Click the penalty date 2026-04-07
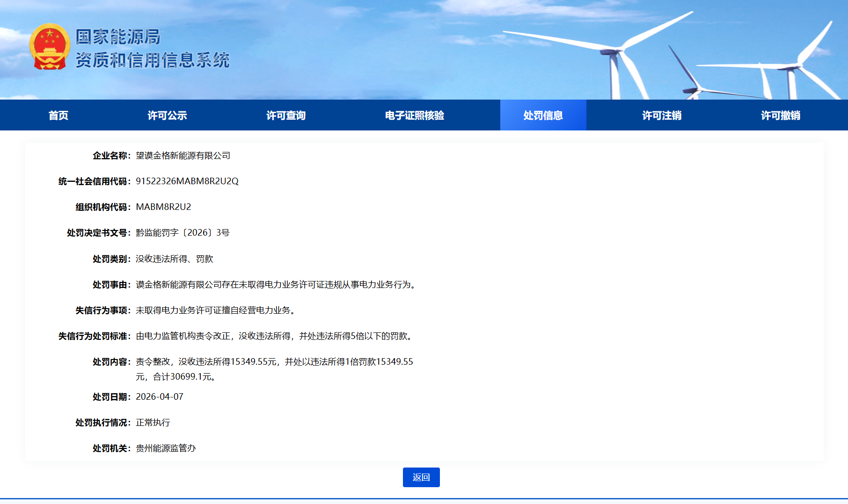Image resolution: width=848 pixels, height=504 pixels. (160, 397)
